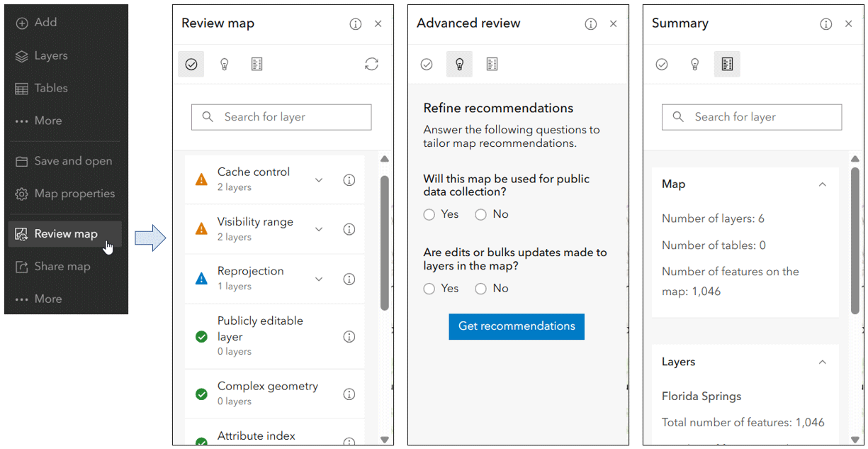The height and width of the screenshot is (449, 868).
Task: Click the info icon in Advanced review header
Action: pos(591,24)
